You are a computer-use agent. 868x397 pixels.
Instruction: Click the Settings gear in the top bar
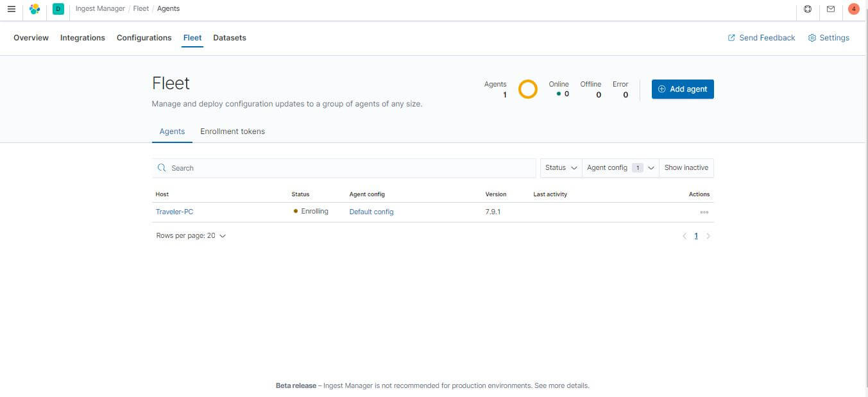(829, 37)
